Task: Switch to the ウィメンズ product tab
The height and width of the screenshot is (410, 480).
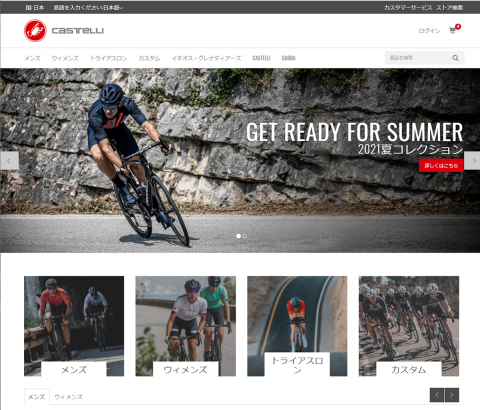Action: coord(68,397)
